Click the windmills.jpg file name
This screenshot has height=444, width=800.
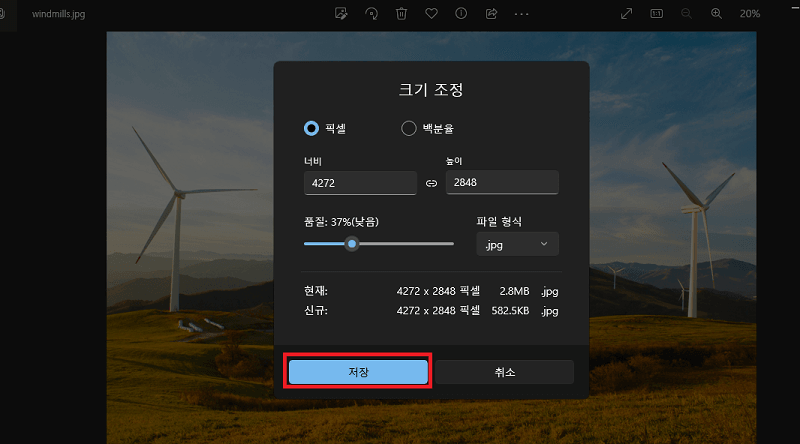click(x=59, y=14)
